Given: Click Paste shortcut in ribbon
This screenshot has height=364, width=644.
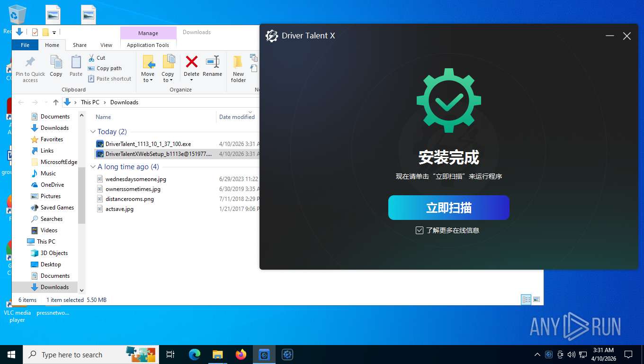Looking at the screenshot, I should point(109,79).
